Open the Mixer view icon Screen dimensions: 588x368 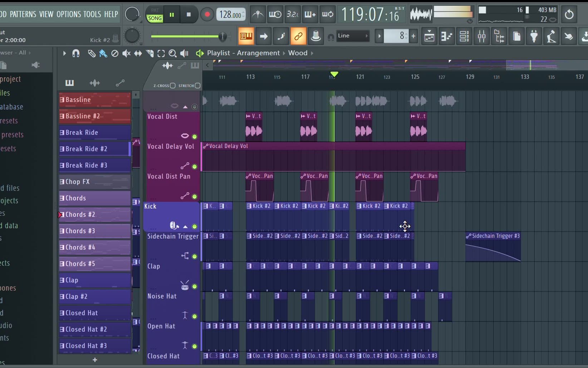(481, 36)
